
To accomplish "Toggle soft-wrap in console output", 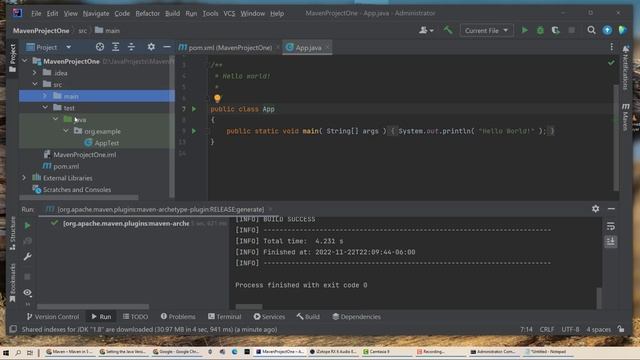I will coord(611,226).
